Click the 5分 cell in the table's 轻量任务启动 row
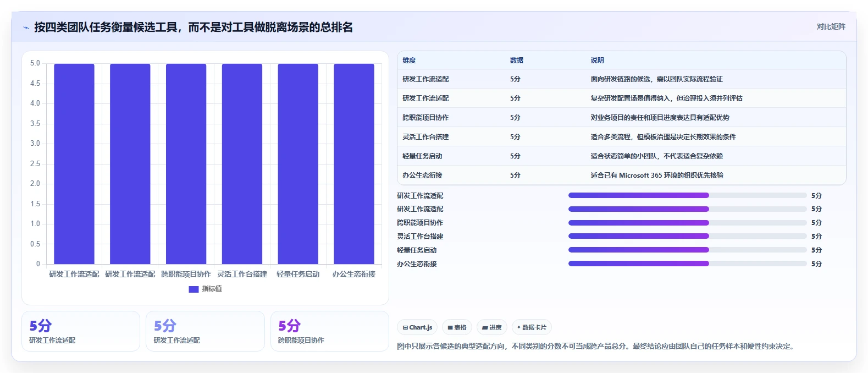This screenshot has height=373, width=868. (x=515, y=156)
